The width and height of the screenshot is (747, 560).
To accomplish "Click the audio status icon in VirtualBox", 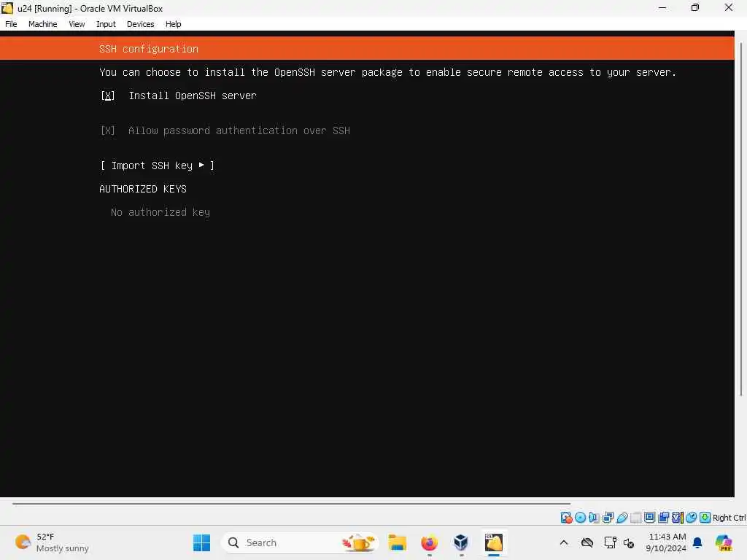I will [594, 518].
